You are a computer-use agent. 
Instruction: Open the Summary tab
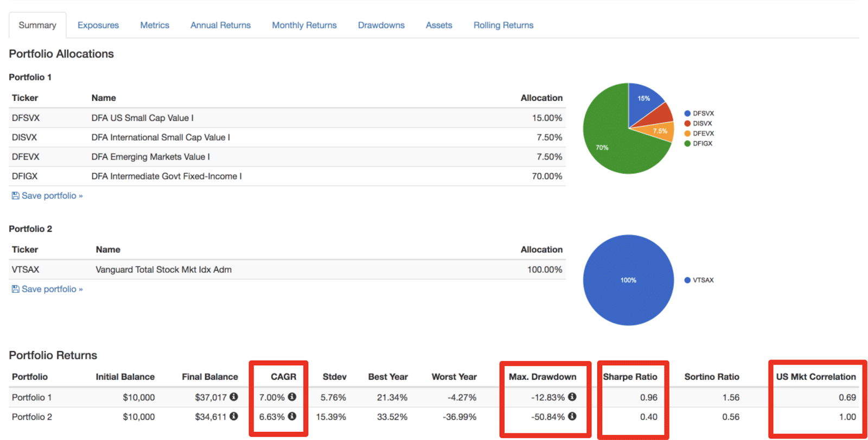pos(37,25)
